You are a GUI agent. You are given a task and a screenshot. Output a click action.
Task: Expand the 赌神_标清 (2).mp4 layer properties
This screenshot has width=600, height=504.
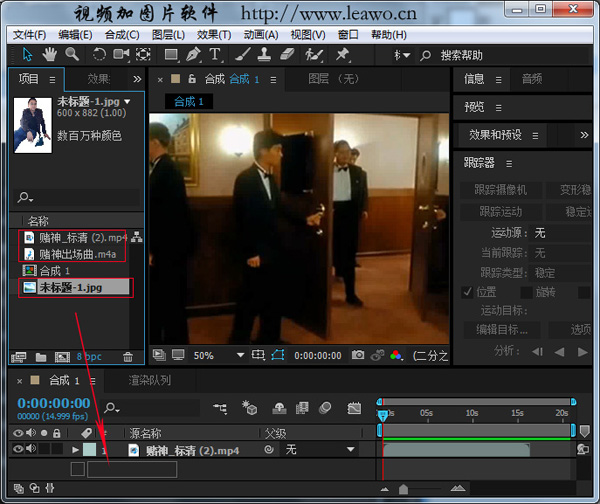click(75, 450)
